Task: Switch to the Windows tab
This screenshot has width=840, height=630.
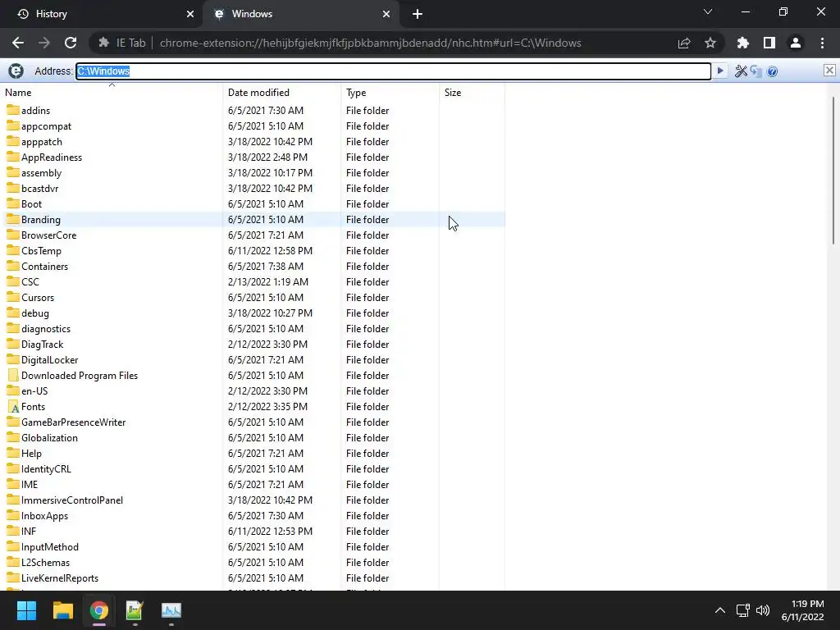Action: click(300, 14)
